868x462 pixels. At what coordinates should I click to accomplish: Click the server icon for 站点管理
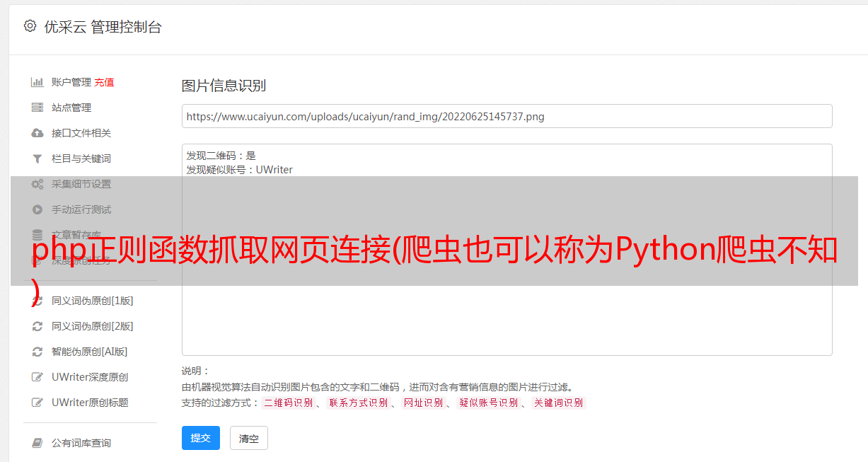point(37,108)
